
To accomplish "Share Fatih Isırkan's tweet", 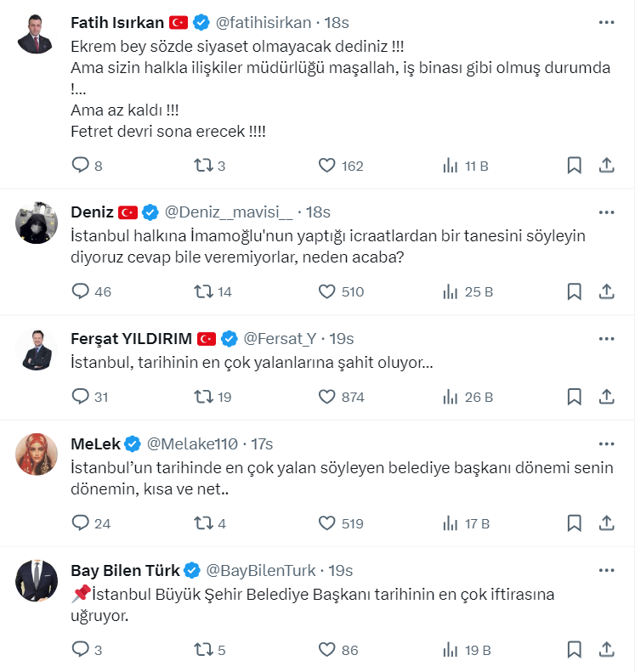I will [x=607, y=166].
